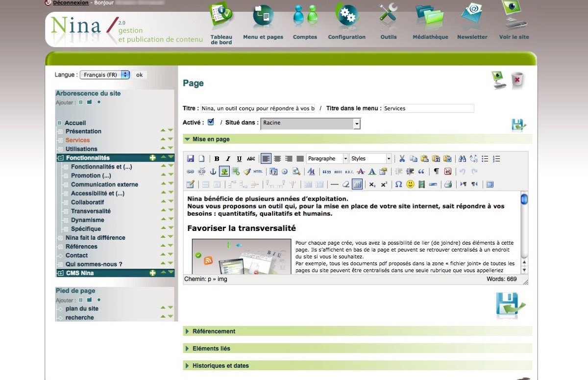The height and width of the screenshot is (380, 588).
Task: Open Menu et pages
Action: (x=263, y=22)
